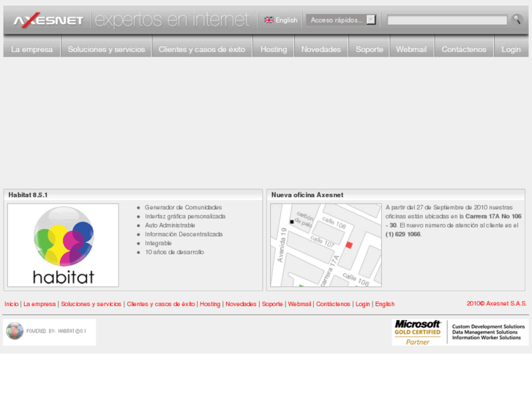Click the Microsoft Gold Certified Partner logo
532x399 pixels.
tap(460, 332)
